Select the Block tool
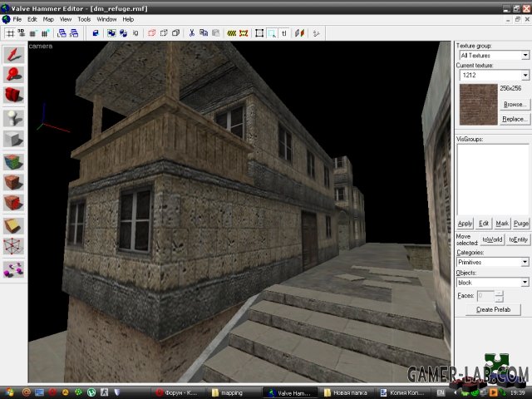This screenshot has width=532, height=399. (13, 139)
